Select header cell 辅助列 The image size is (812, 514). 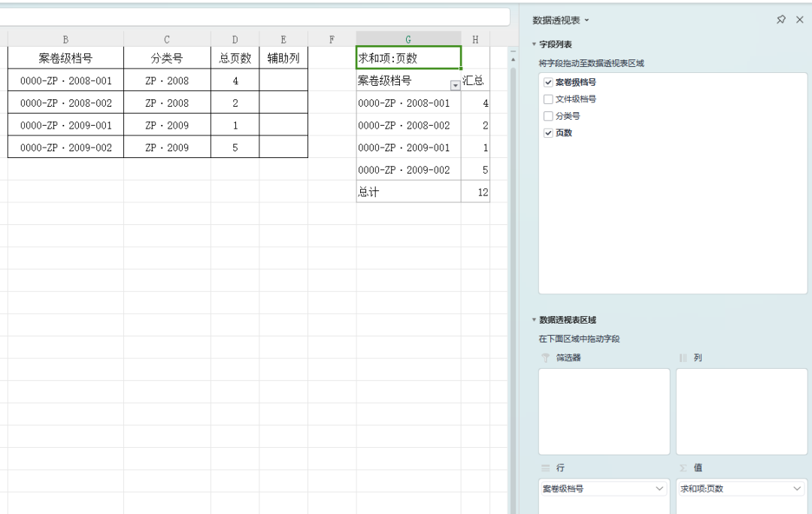pos(283,57)
